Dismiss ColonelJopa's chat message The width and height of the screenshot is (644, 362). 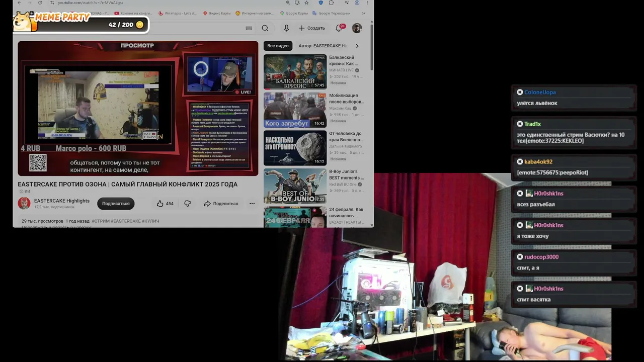coord(520,92)
